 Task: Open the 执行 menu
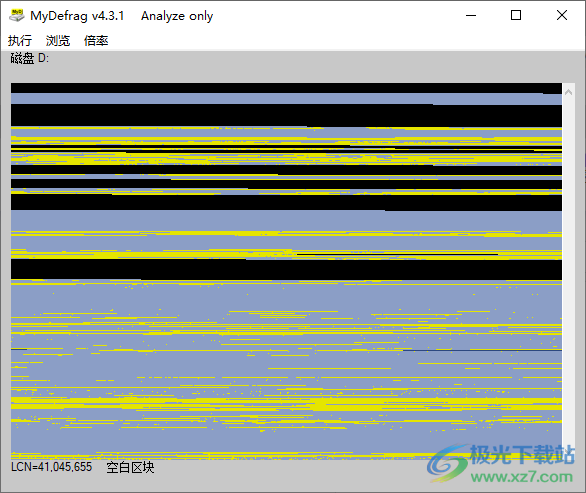pos(20,40)
